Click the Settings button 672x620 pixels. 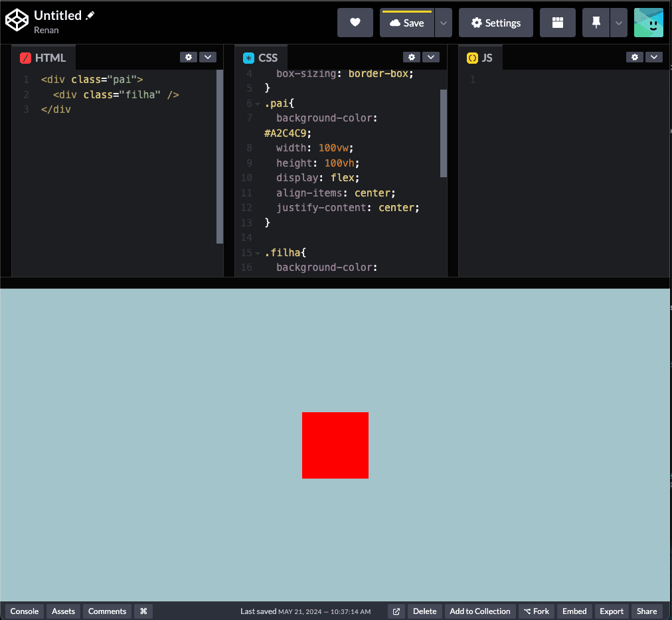point(495,23)
